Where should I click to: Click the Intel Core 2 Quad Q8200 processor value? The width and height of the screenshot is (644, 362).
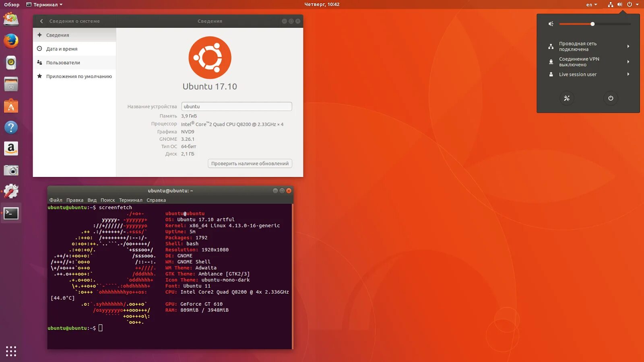click(x=232, y=124)
